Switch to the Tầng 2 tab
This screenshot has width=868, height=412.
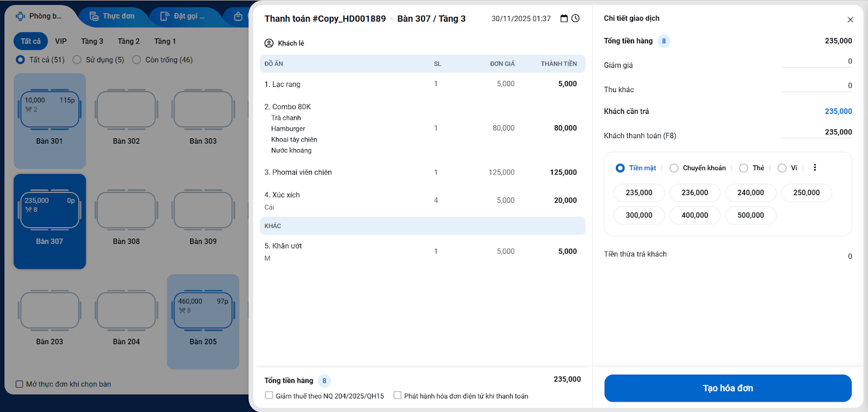tap(129, 41)
